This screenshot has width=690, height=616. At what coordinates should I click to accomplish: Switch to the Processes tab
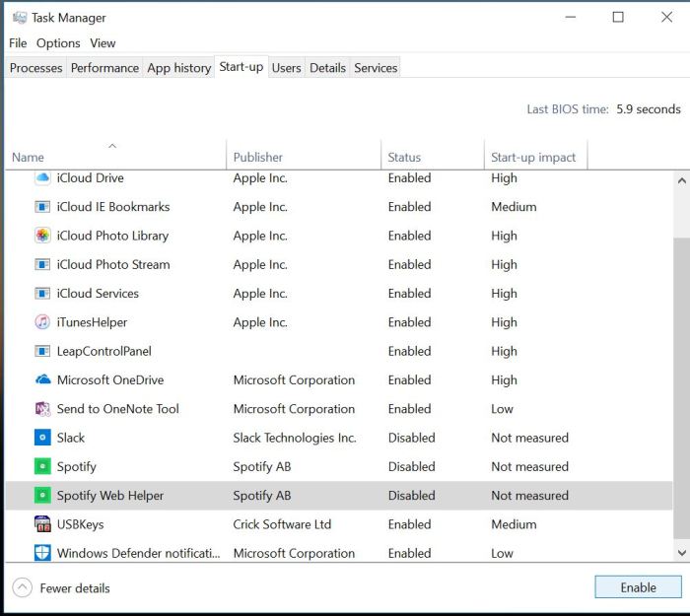pos(36,68)
